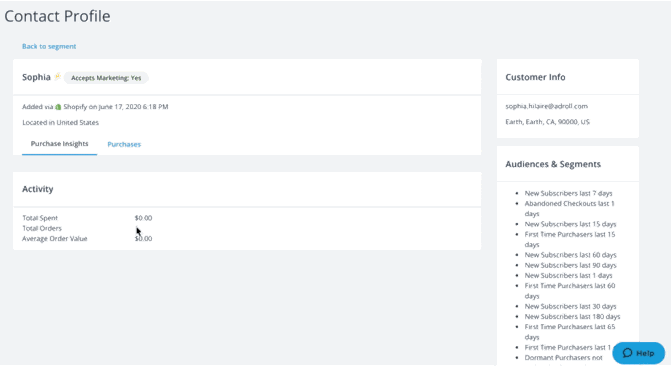Select Abandoned Checkouts last 1 days segment
The height and width of the screenshot is (374, 671).
pos(570,209)
